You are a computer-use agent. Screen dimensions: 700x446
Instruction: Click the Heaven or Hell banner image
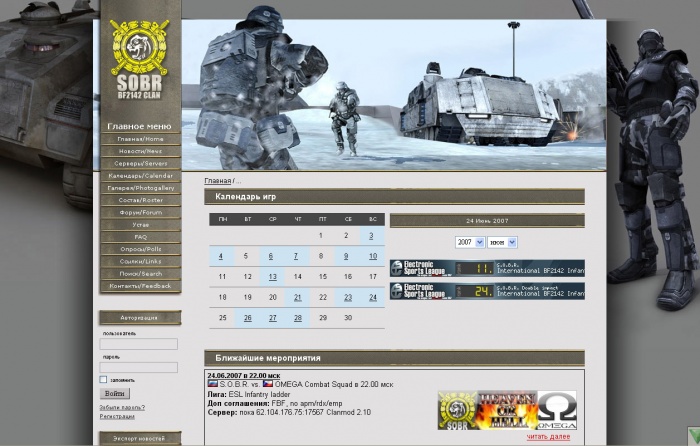pos(507,411)
